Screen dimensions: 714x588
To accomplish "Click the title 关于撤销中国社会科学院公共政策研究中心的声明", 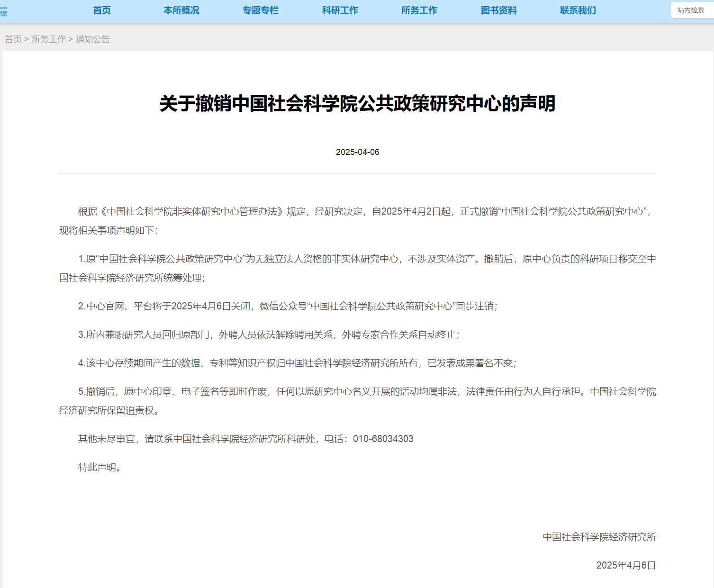I will coord(357,103).
